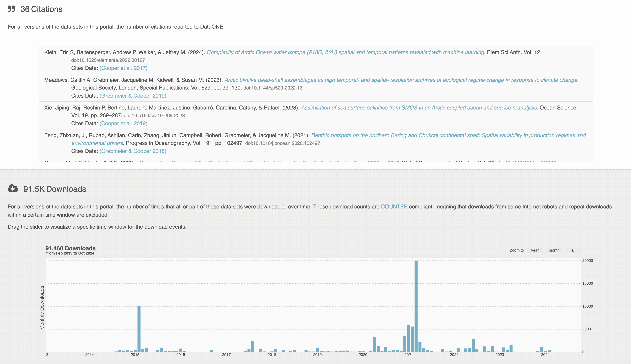Image resolution: width=631 pixels, height=364 pixels.
Task: Click the tallest 2021 download bar
Action: pyautogui.click(x=416, y=306)
